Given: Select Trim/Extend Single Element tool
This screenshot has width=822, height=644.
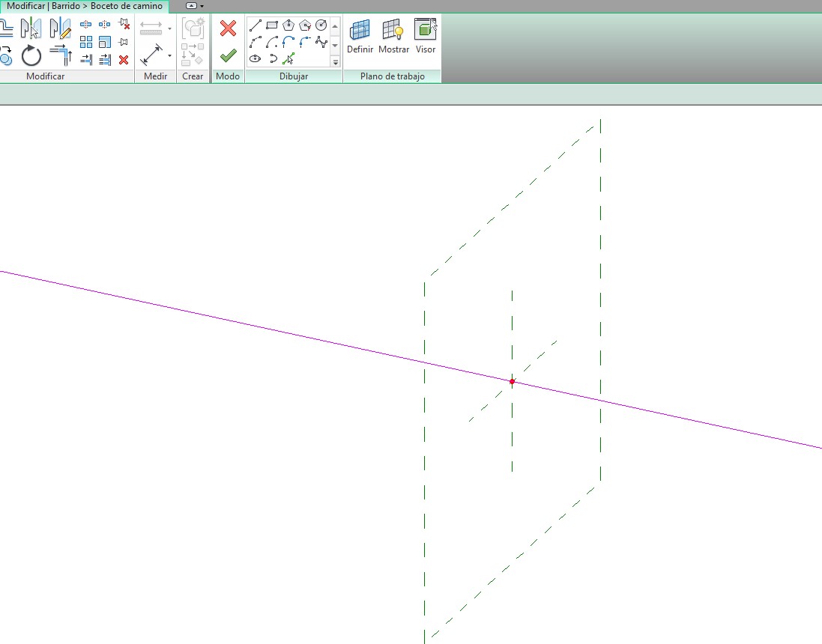Looking at the screenshot, I should (x=86, y=60).
